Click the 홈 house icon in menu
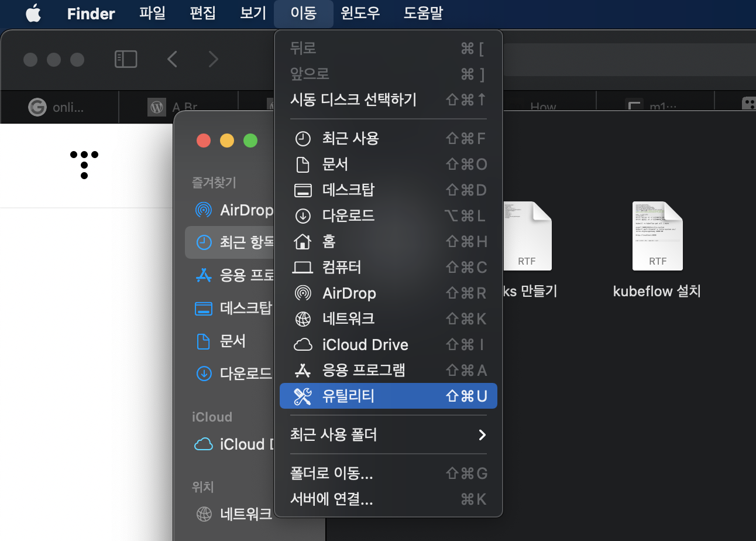Viewport: 756px width, 541px height. pos(303,241)
